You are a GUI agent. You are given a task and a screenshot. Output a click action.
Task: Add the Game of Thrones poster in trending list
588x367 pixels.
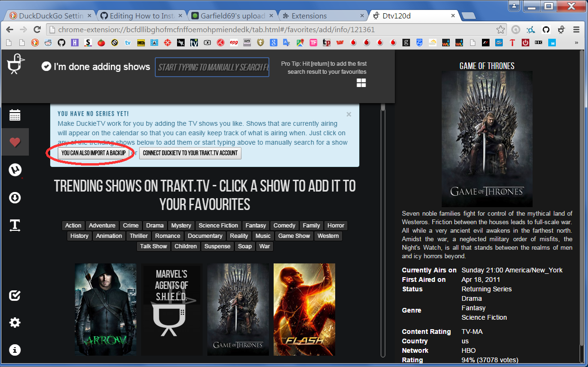click(x=238, y=310)
